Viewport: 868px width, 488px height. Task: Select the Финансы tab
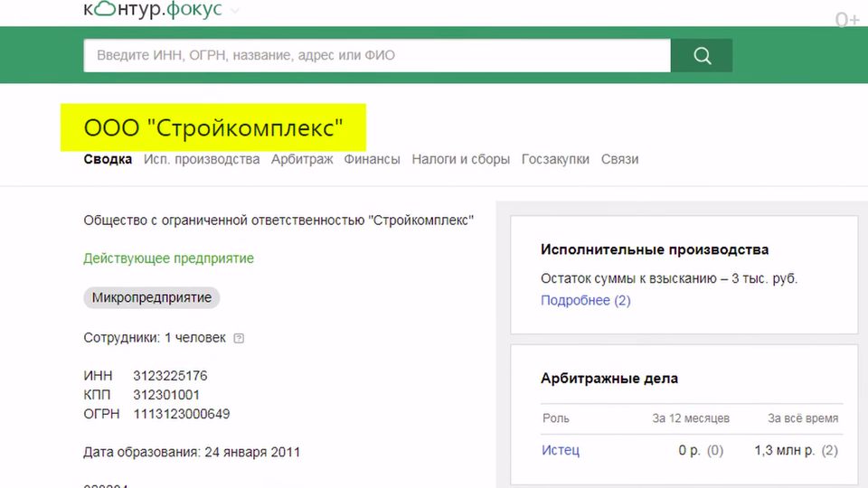coord(372,159)
